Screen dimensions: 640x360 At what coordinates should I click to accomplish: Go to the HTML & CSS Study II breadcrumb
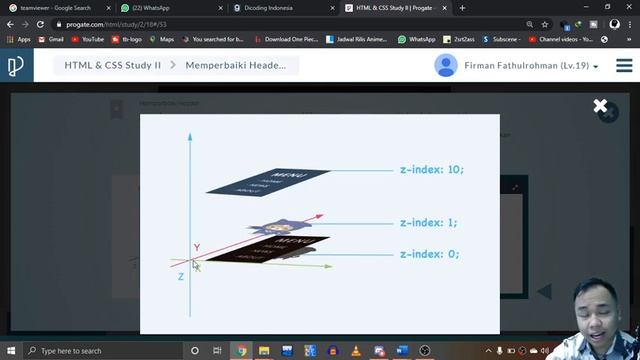pos(112,65)
